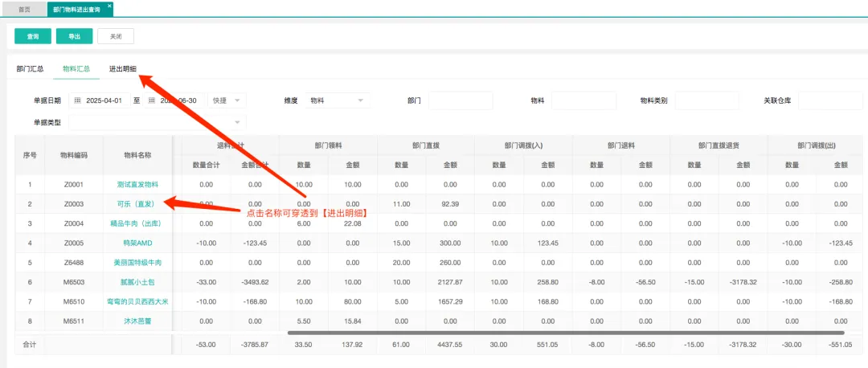868x368 pixels.
Task: Open the 进出明细 tab
Action: tap(123, 69)
